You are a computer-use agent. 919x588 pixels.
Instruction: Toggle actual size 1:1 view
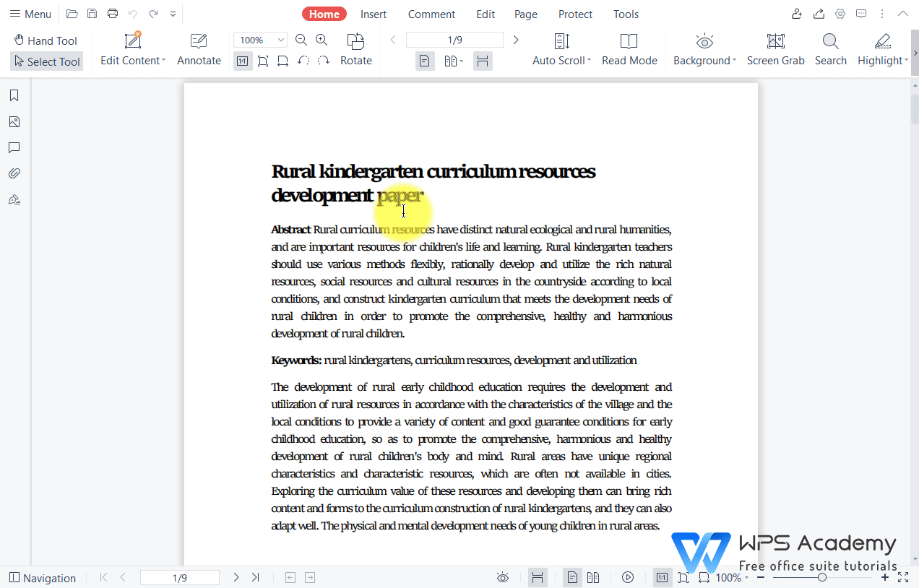(242, 61)
